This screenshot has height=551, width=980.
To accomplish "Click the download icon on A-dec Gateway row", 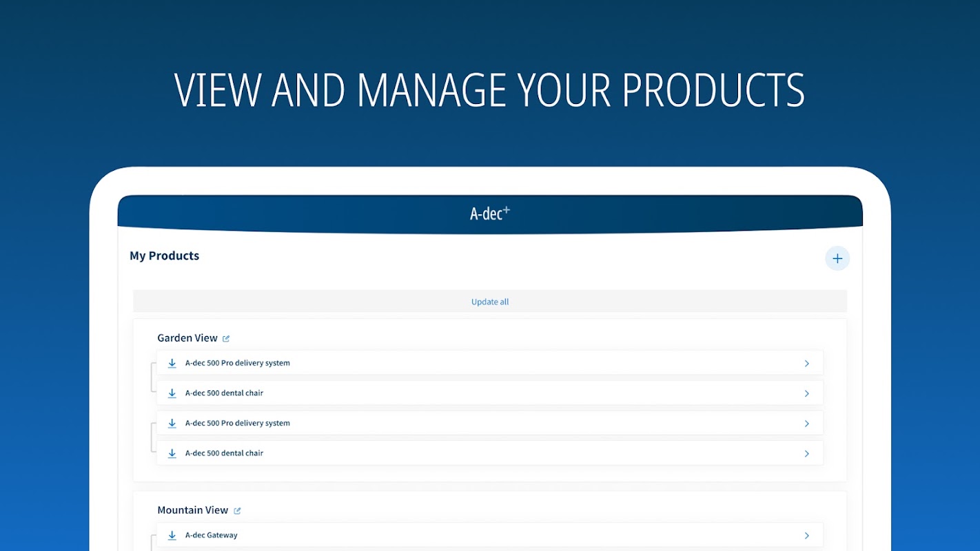I will click(172, 535).
